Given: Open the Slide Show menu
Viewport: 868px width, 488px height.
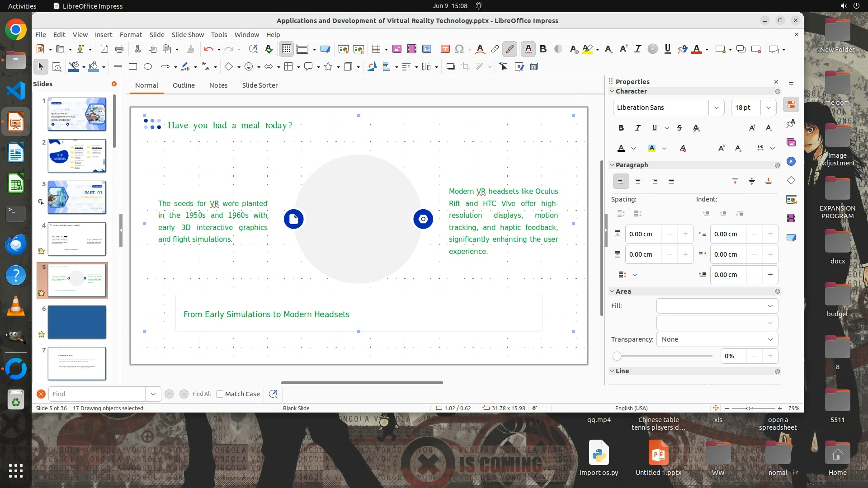Looking at the screenshot, I should point(188,35).
